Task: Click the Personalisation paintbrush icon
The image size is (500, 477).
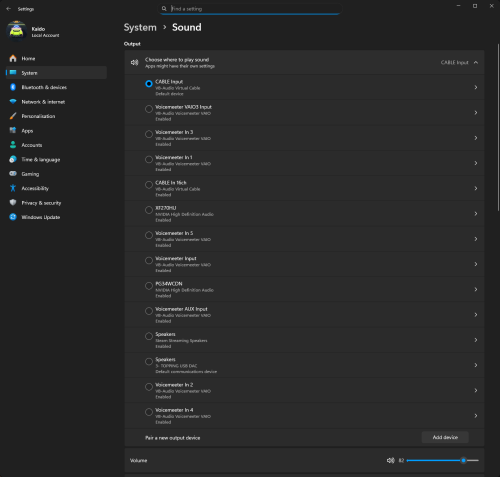Action: [13, 116]
